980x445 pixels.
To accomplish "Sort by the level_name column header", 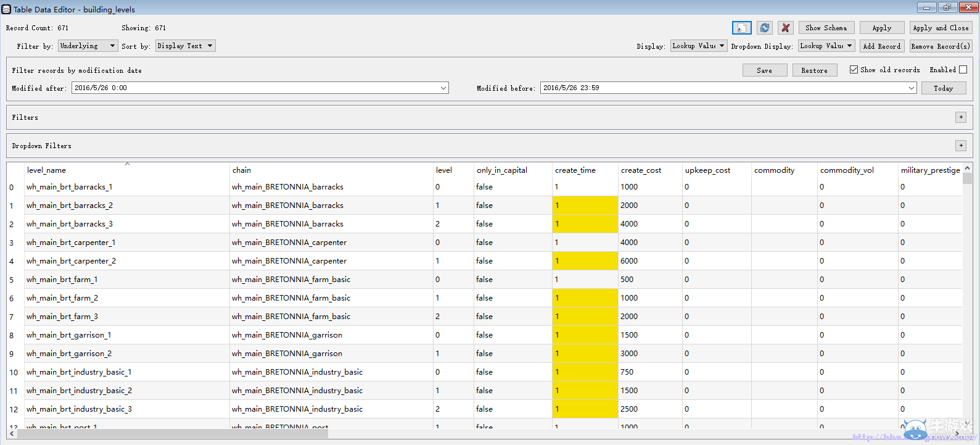I will 126,170.
